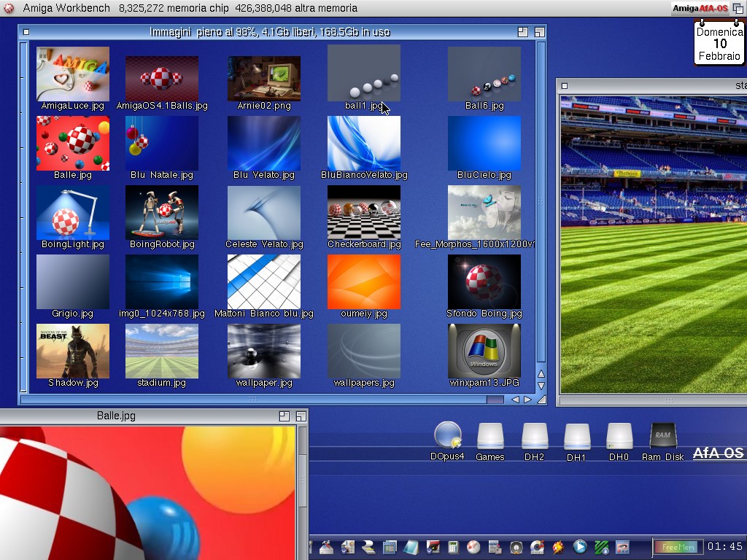Click the Amiga Workbench title bar text
The image size is (747, 560).
66,8
